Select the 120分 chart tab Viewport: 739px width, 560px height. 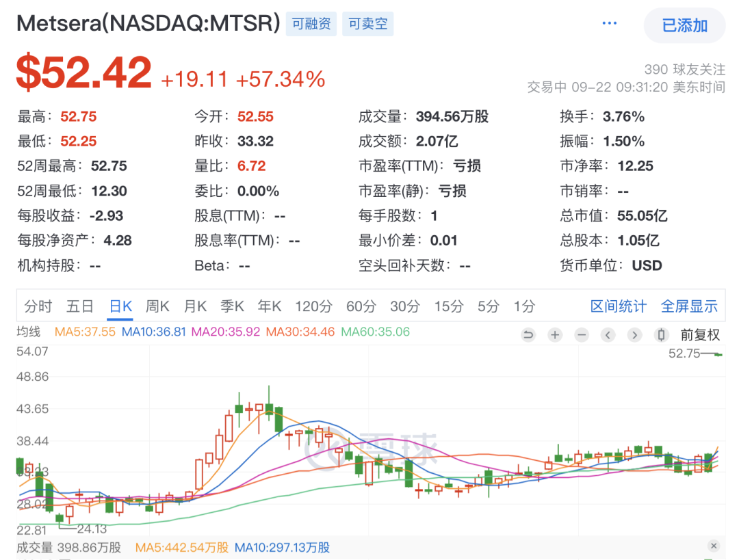313,306
